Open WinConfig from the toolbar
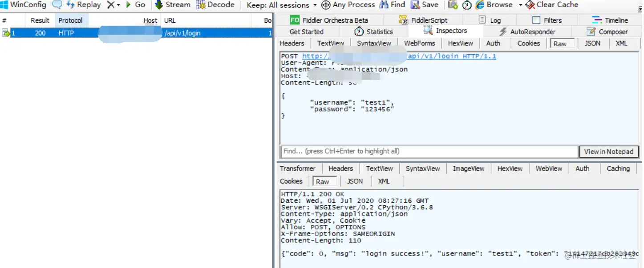 click(x=23, y=5)
